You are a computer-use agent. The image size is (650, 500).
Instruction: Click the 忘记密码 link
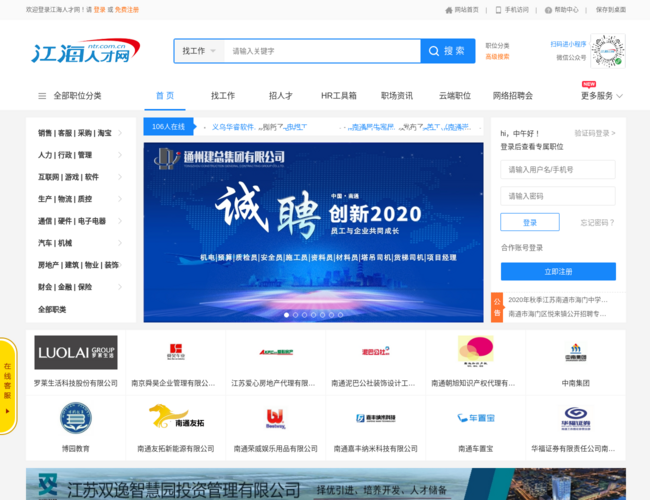(x=597, y=223)
